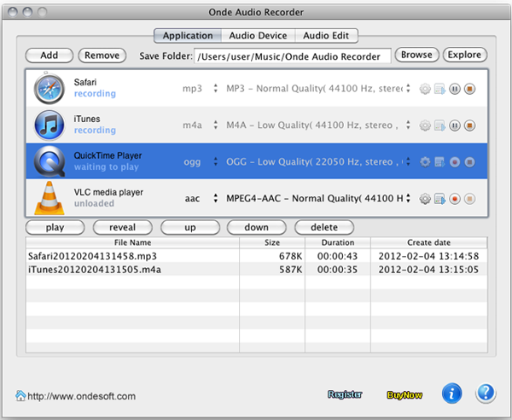This screenshot has width=512, height=420.
Task: Select the VLC traffic cone icon
Action: point(49,198)
